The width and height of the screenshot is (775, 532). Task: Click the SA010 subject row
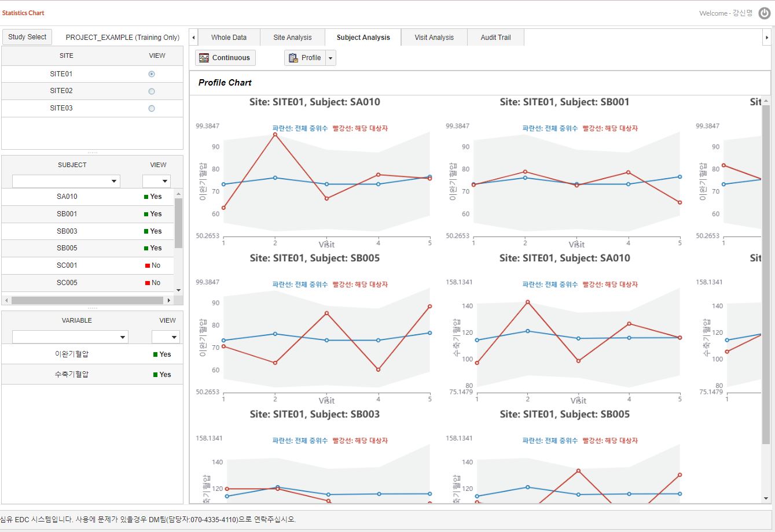pyautogui.click(x=87, y=197)
